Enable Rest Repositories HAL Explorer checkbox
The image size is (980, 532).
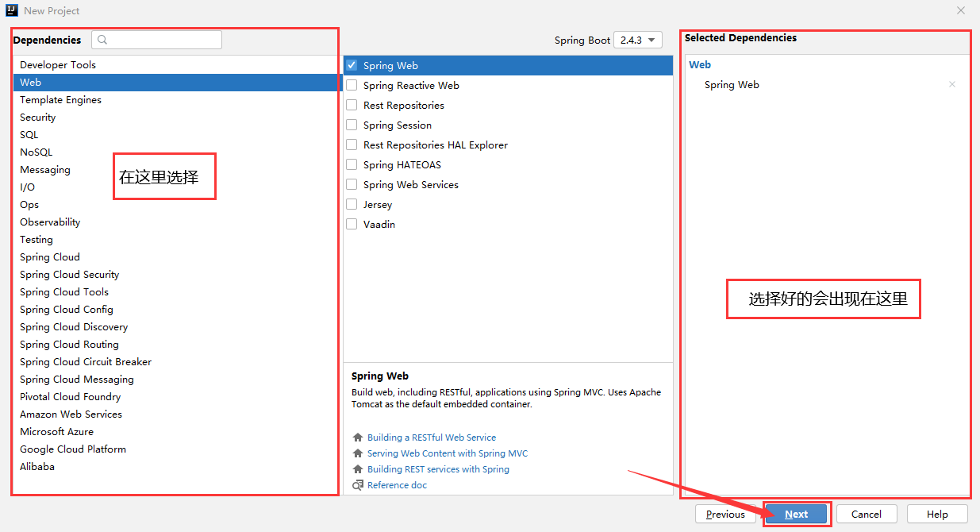[352, 145]
